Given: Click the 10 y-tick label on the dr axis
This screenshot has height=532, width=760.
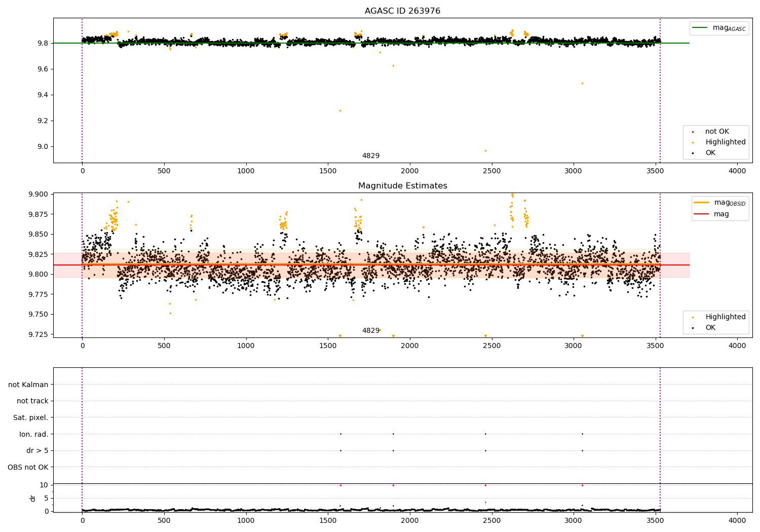Looking at the screenshot, I should 44,485.
